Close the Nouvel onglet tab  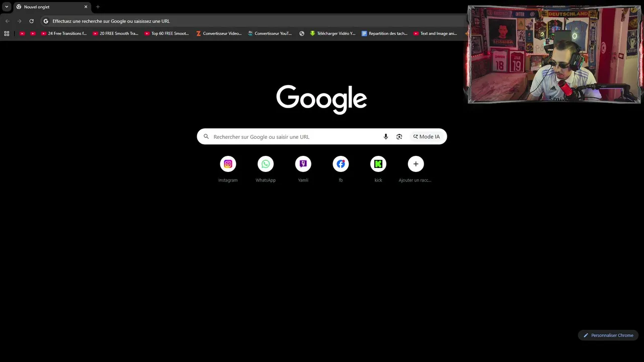click(x=86, y=7)
